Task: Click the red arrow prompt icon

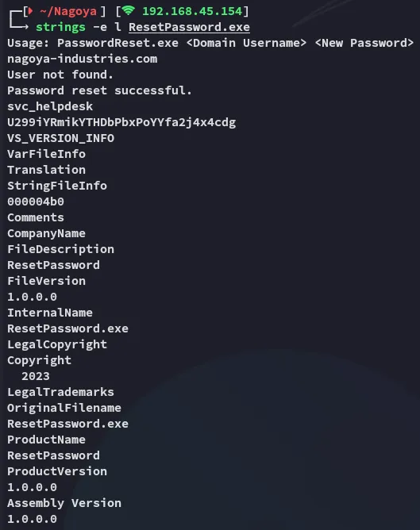Action: pos(31,11)
